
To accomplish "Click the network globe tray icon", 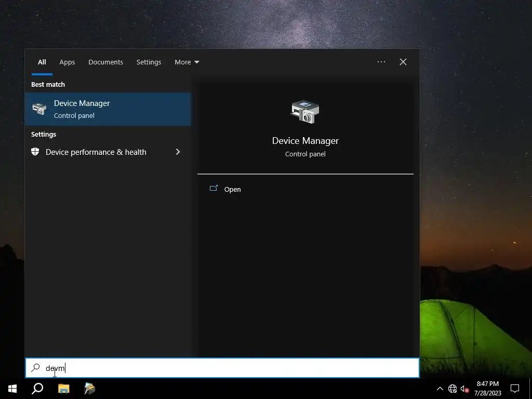I will (x=453, y=389).
